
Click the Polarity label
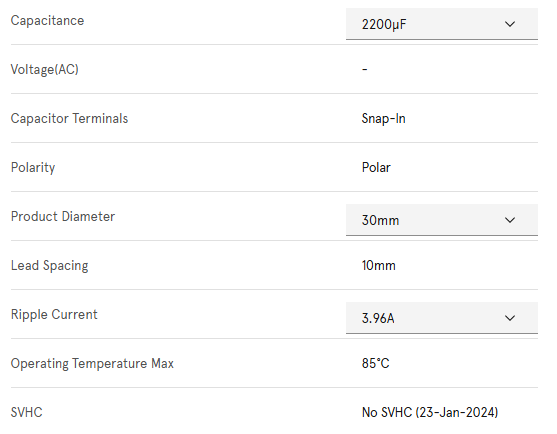(33, 168)
